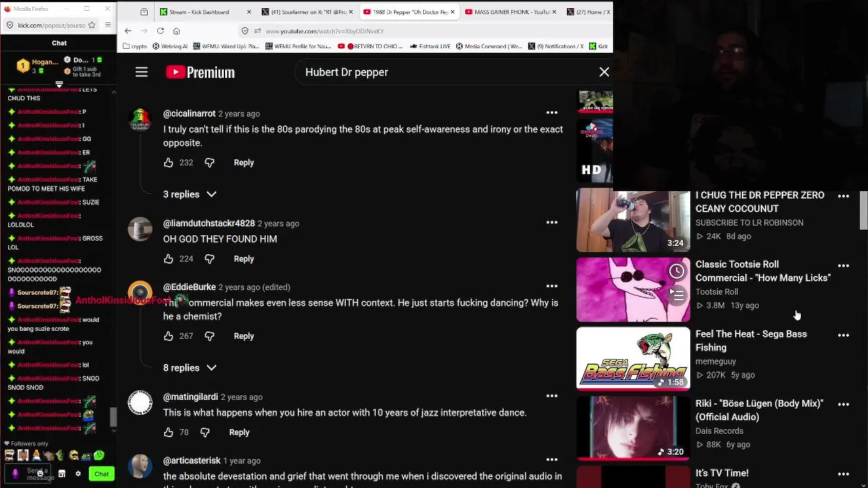Image resolution: width=868 pixels, height=488 pixels.
Task: Open more actions for 'It's TV Time!' video
Action: click(844, 474)
